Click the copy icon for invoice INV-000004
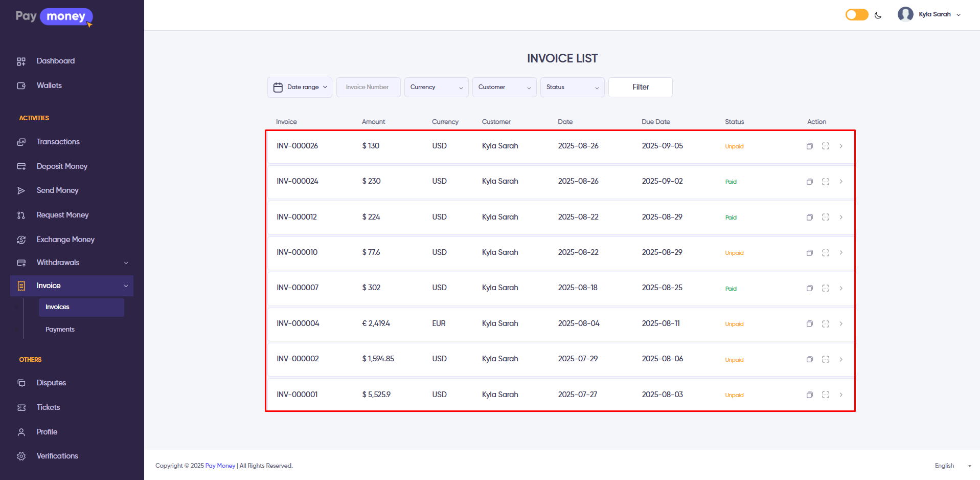 [x=809, y=324]
